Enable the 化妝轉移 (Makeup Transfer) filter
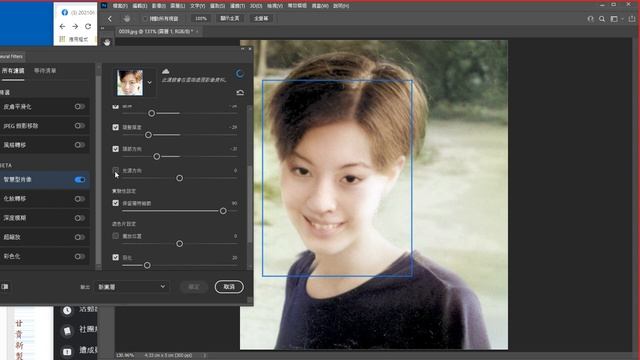Image resolution: width=640 pixels, height=360 pixels. click(x=80, y=199)
